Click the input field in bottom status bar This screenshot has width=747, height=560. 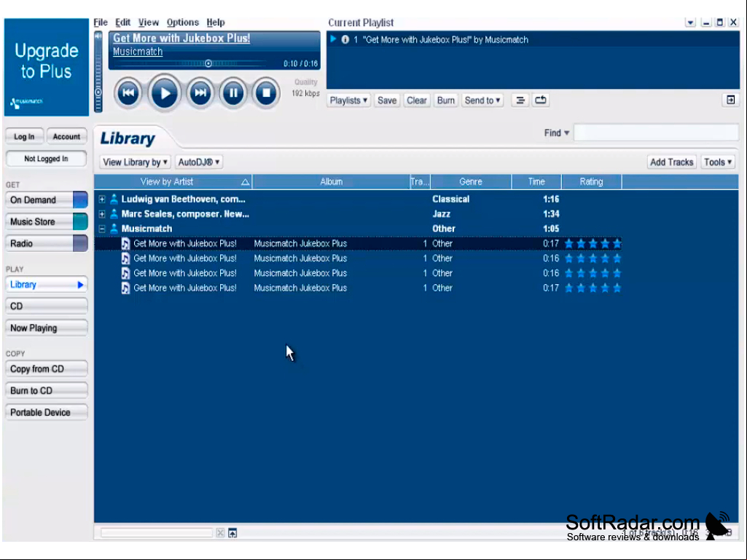(156, 533)
